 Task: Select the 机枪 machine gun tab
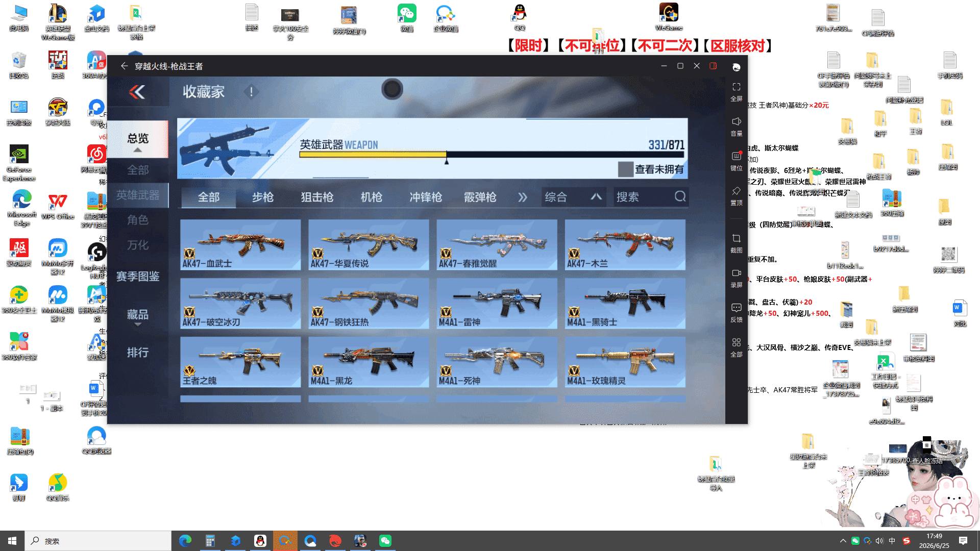pos(371,197)
